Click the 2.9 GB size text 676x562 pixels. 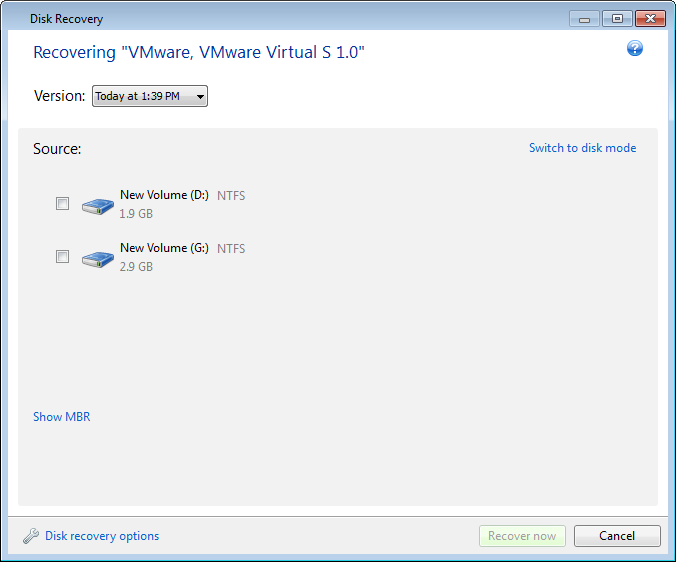136,267
